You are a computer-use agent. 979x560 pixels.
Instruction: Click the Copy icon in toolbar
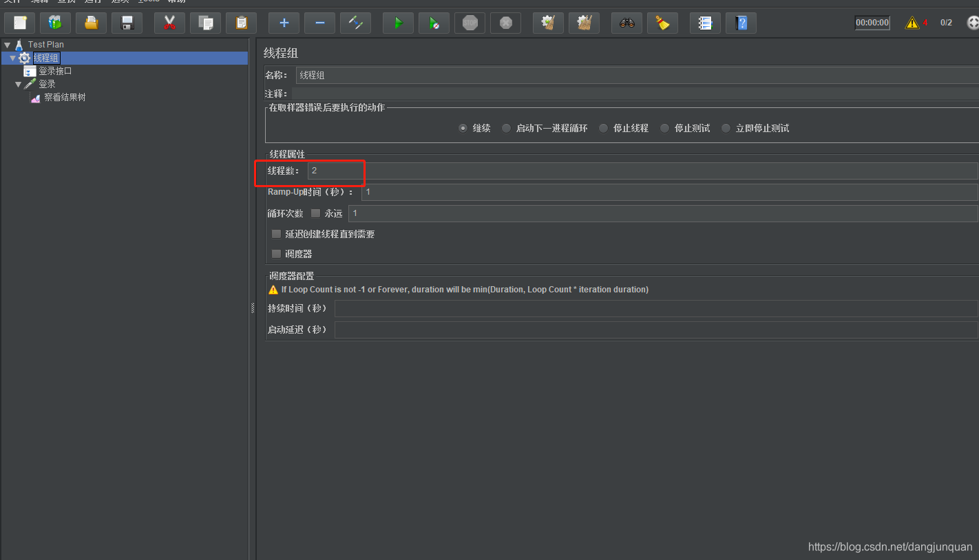[x=206, y=23]
